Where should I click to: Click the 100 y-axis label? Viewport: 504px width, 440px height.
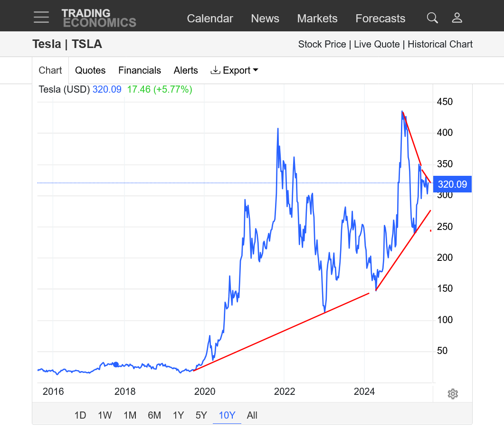click(x=445, y=320)
